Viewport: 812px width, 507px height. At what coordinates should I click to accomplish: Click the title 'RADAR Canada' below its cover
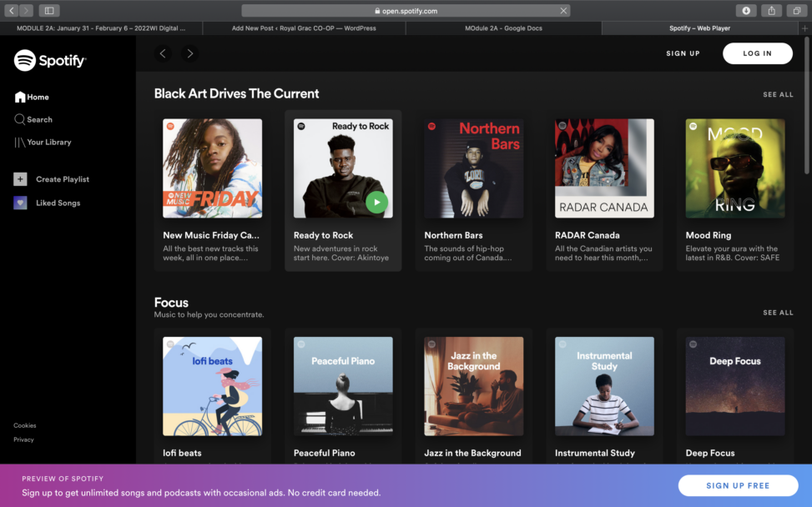[x=588, y=235]
